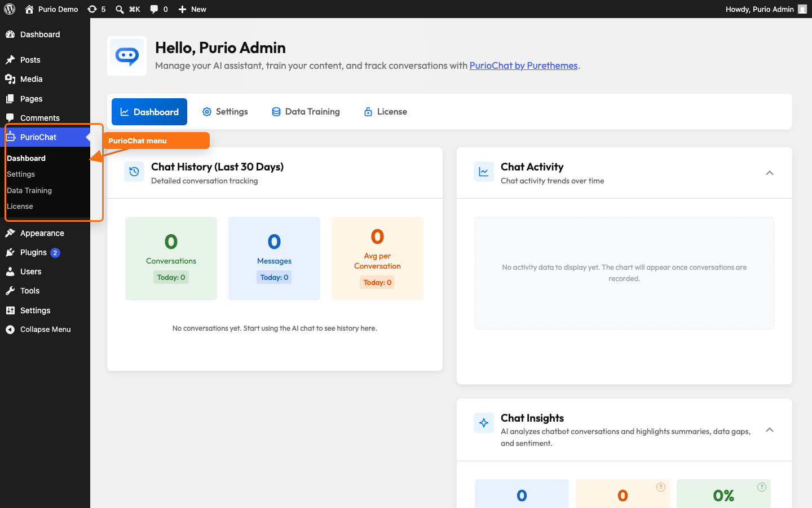Click the "Chat Insights" heading

point(532,418)
